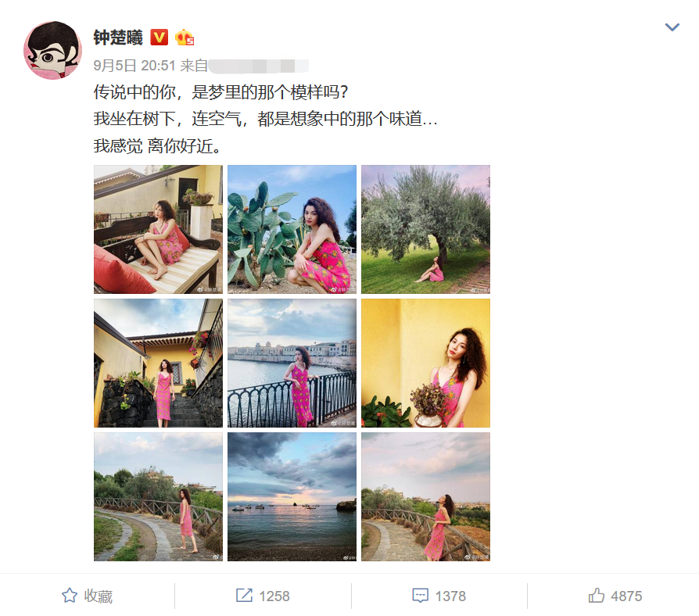The width and height of the screenshot is (699, 616).
Task: Click the 收藏 favorite button
Action: [x=88, y=596]
